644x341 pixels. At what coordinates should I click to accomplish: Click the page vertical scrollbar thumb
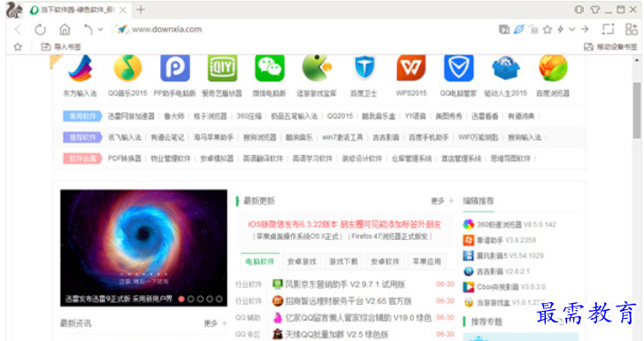[637, 110]
